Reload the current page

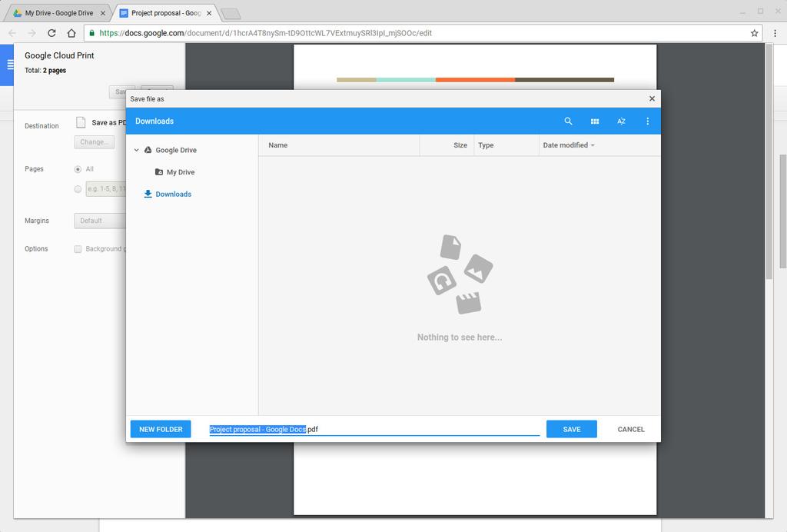point(51,33)
